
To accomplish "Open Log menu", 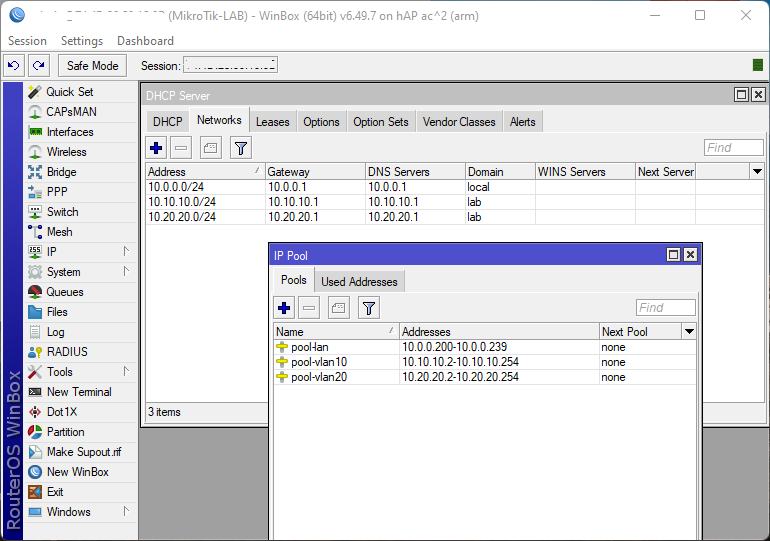I will (x=55, y=332).
